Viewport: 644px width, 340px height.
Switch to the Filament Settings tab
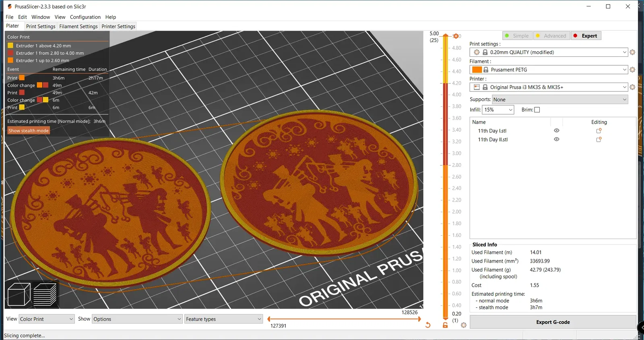tap(78, 26)
